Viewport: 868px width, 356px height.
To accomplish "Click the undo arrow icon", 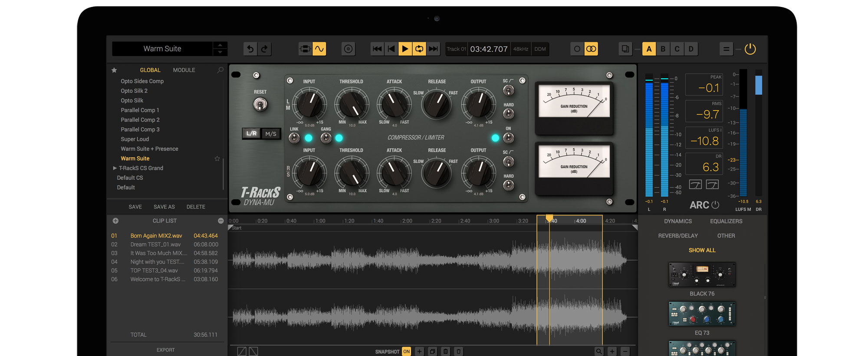I will [x=250, y=49].
